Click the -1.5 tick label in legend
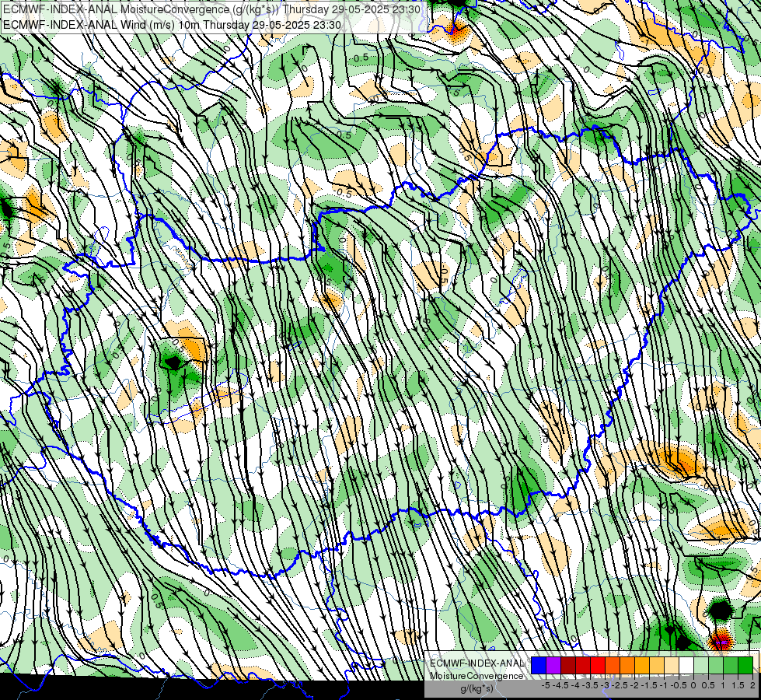This screenshot has width=761, height=700. click(649, 685)
